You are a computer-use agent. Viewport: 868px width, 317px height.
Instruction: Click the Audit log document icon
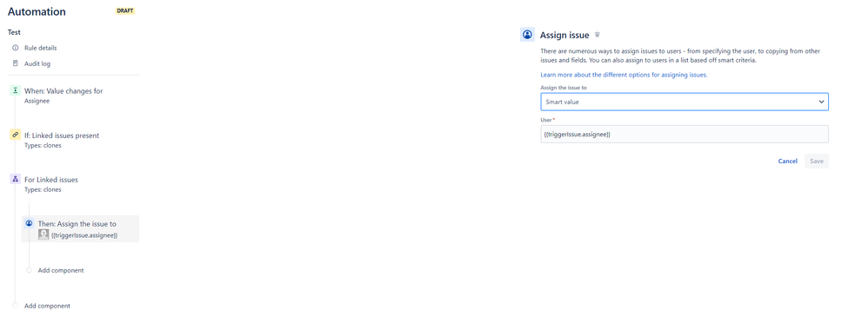[x=16, y=63]
